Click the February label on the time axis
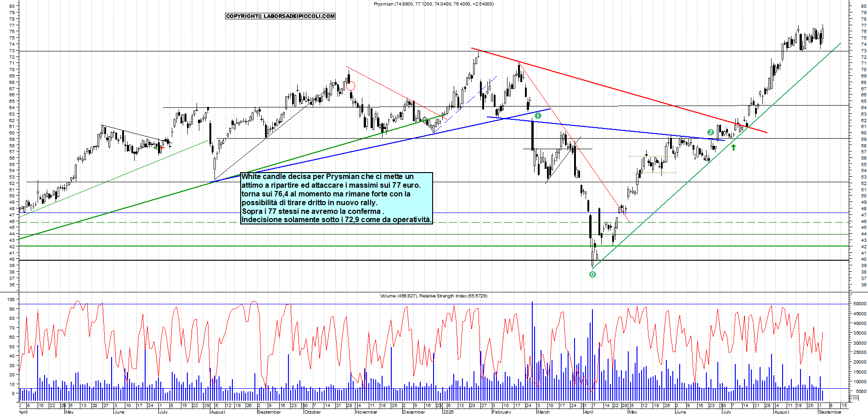The height and width of the screenshot is (414, 868). click(x=502, y=412)
